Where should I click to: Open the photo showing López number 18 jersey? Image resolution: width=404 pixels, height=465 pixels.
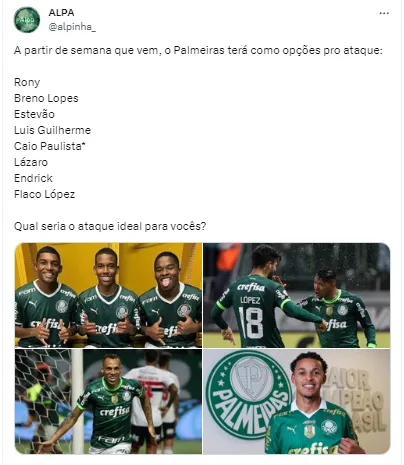pos(297,295)
